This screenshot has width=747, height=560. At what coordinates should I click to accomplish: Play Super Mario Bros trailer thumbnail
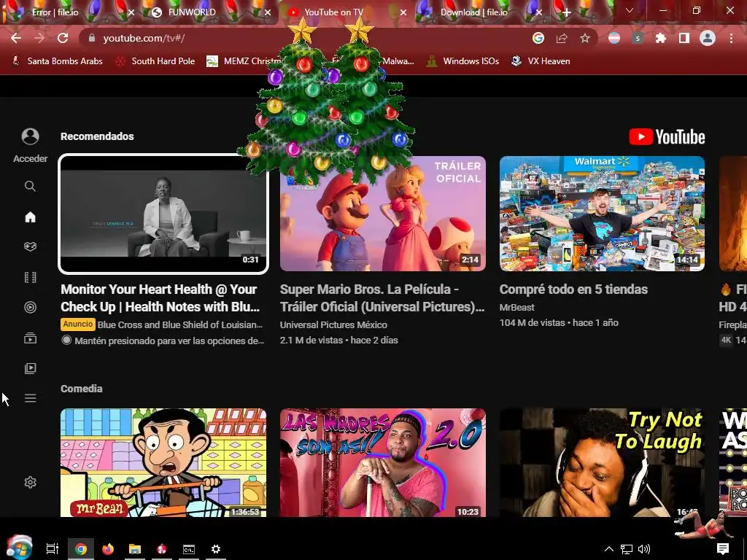pos(382,214)
